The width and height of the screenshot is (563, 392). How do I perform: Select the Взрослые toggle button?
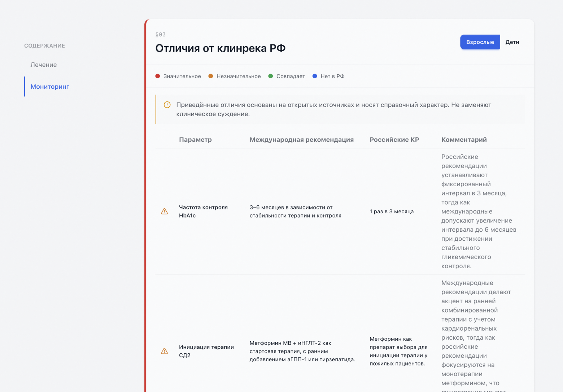click(x=480, y=42)
